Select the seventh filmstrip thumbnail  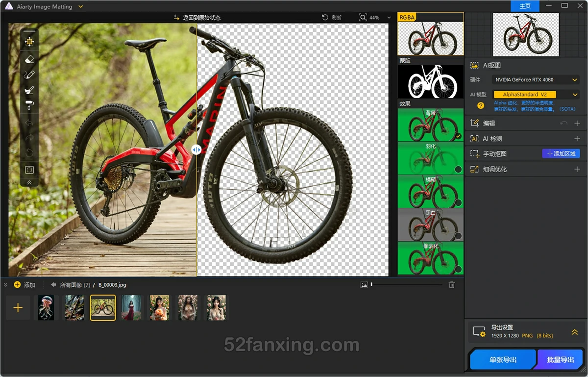(216, 308)
